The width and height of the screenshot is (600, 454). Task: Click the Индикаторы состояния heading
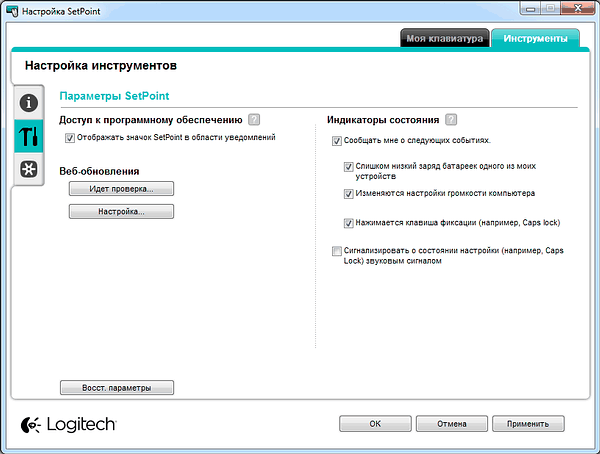383,120
